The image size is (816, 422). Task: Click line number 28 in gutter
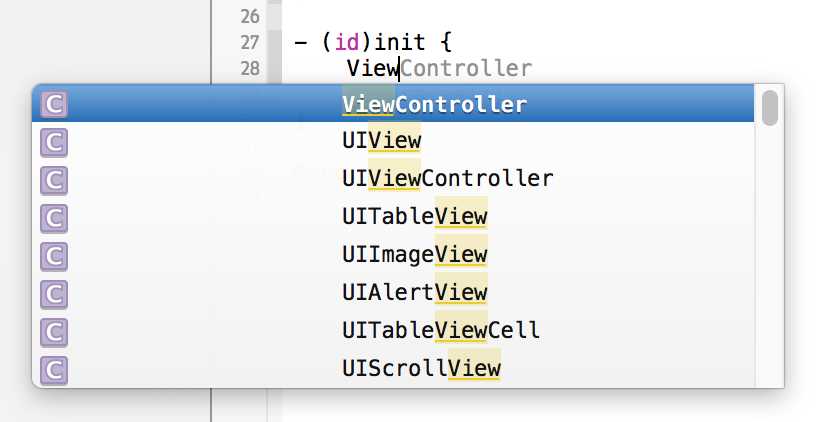(x=250, y=68)
